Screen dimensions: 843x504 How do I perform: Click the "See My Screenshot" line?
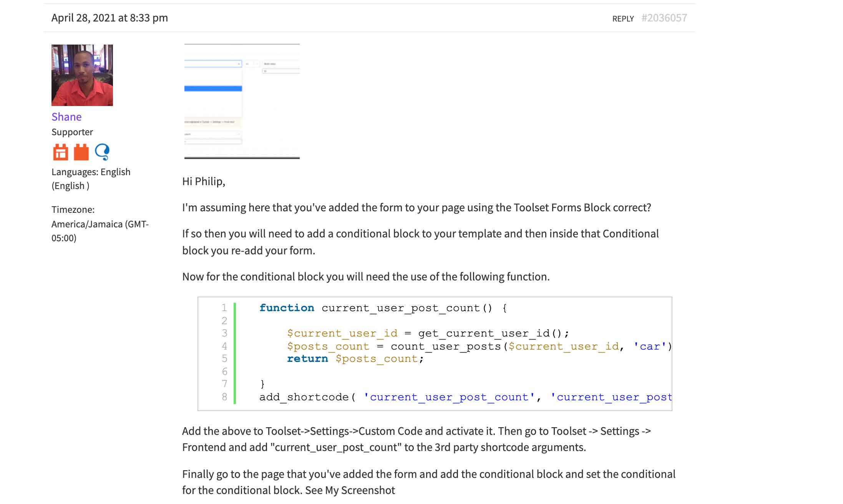click(x=289, y=491)
